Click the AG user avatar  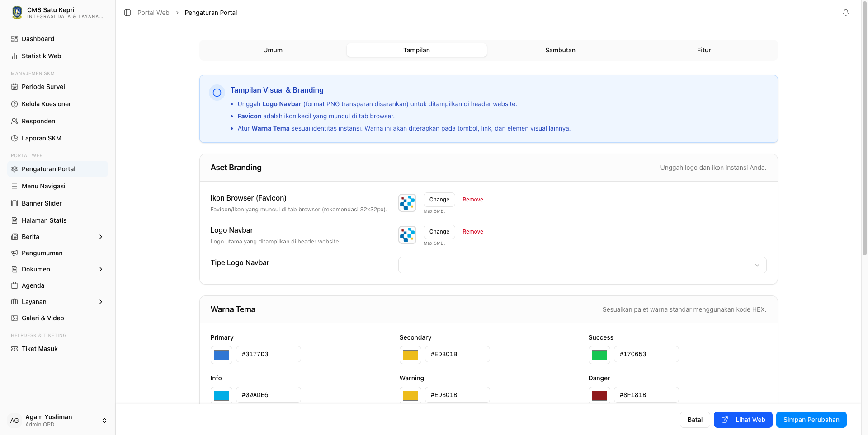[14, 421]
